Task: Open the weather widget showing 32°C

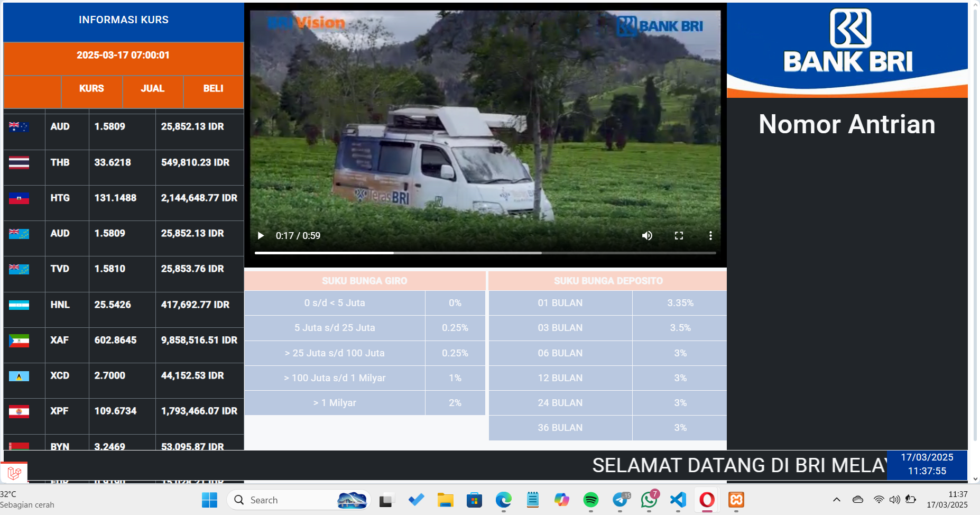Action: point(27,500)
